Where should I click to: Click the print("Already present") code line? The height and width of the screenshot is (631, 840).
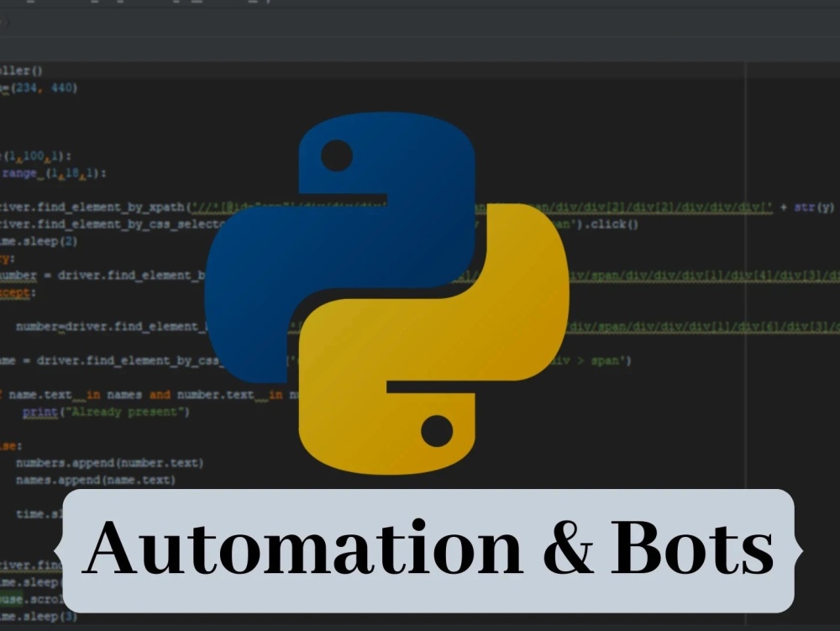(x=106, y=412)
